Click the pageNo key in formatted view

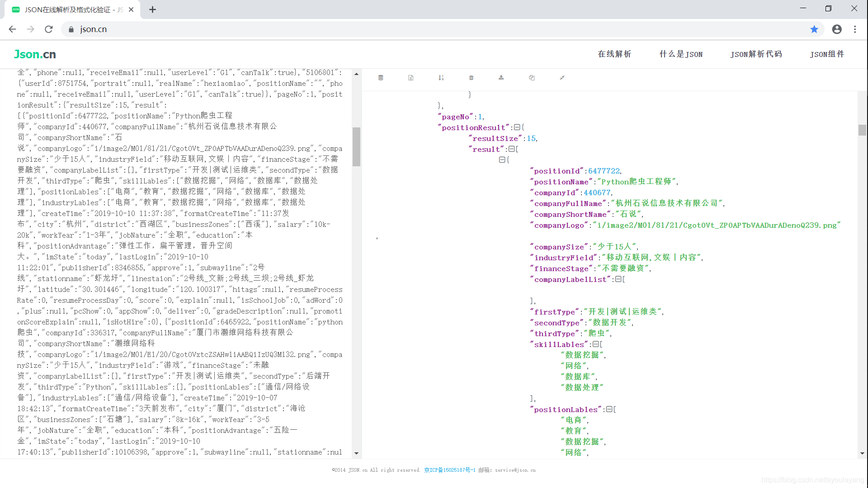pyautogui.click(x=455, y=117)
